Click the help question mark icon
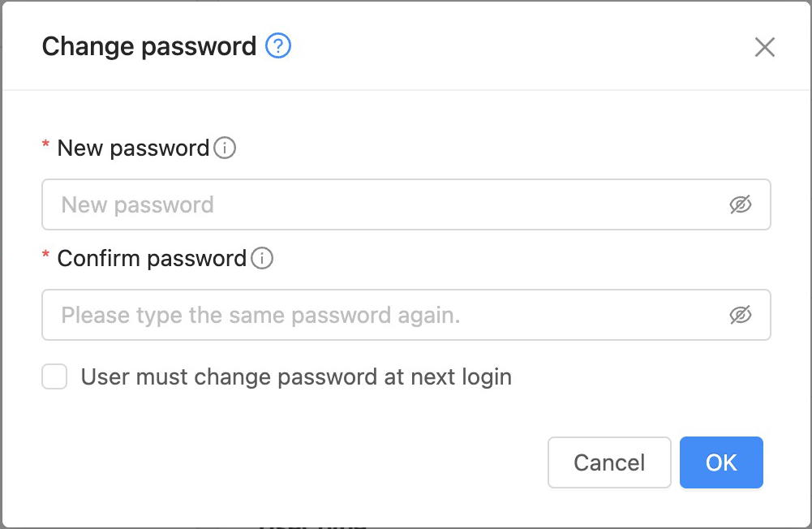Viewport: 812px width, 529px height. [278, 46]
